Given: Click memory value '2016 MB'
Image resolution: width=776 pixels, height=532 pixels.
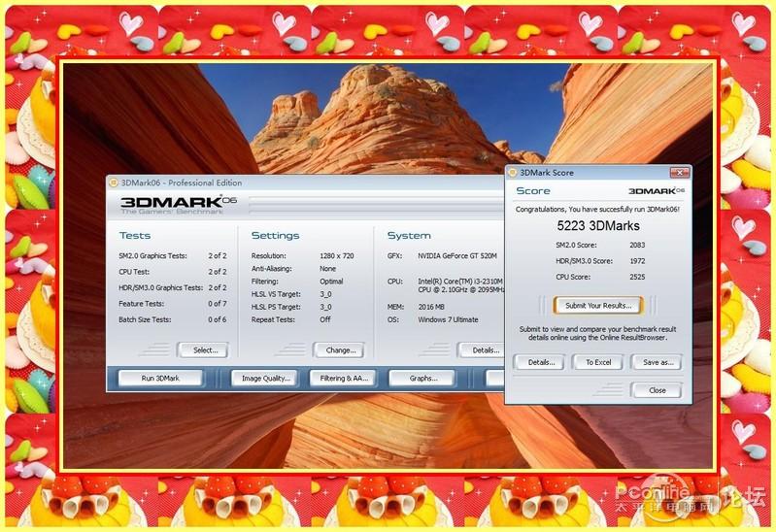Looking at the screenshot, I should [431, 307].
